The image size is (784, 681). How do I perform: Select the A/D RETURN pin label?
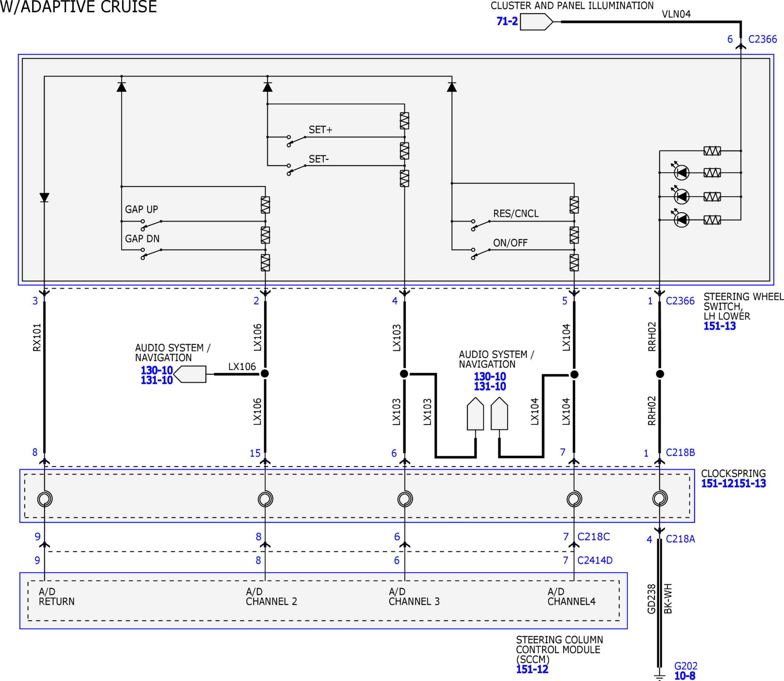click(x=57, y=597)
